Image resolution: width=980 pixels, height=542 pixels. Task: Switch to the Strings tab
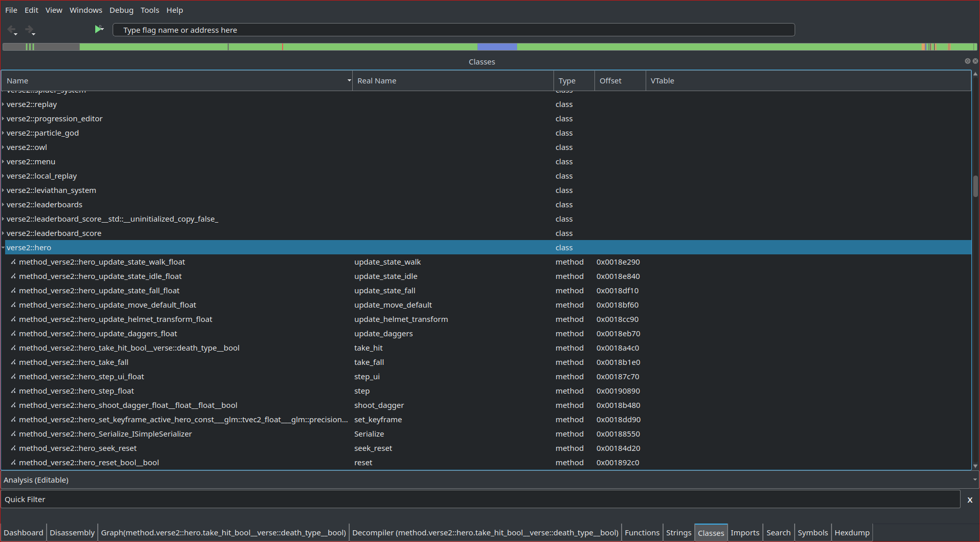tap(679, 533)
